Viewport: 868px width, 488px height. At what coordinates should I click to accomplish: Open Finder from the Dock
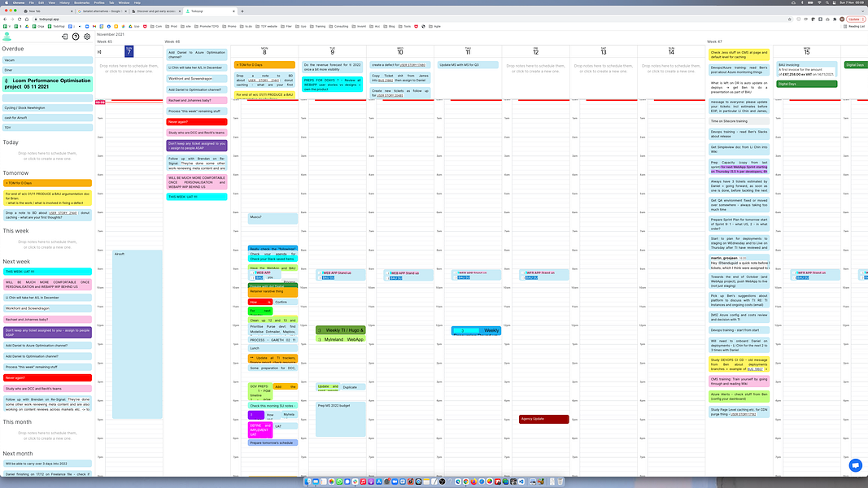pyautogui.click(x=308, y=481)
